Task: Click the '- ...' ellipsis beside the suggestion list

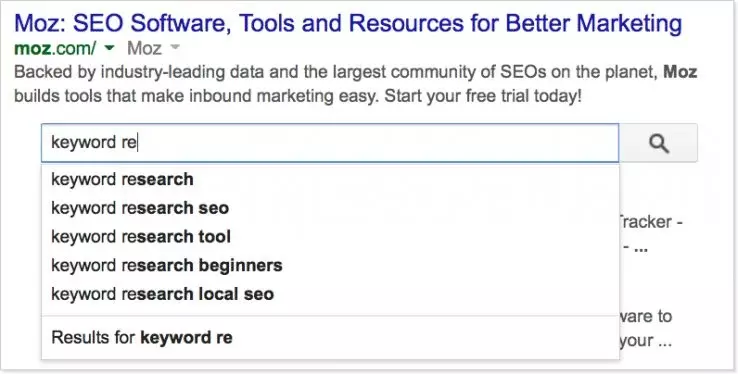Action: 636,248
